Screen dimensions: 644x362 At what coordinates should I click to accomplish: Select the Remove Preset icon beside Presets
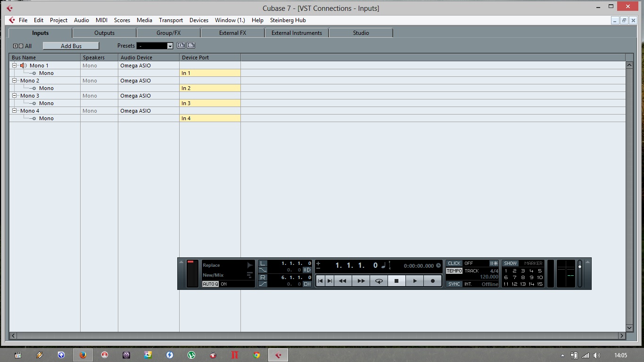coord(191,45)
